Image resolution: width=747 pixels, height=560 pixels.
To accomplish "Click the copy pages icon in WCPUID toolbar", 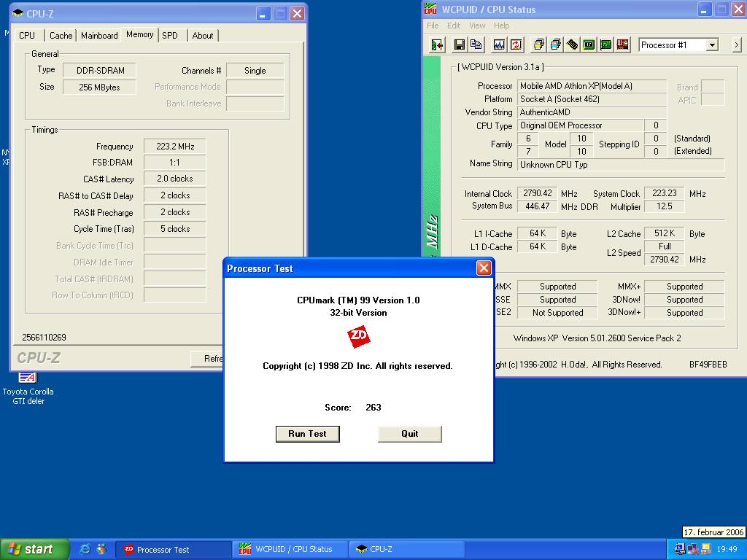I will click(476, 45).
